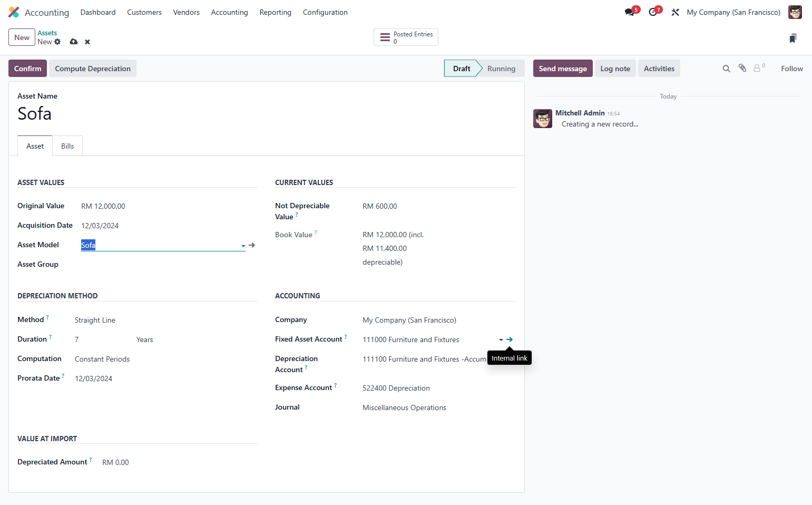
Task: Click Mitchell Admin's avatar in chatter
Action: (x=543, y=119)
